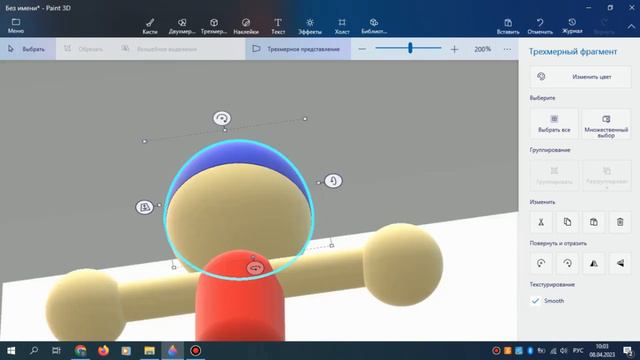Click the 200% zoom value
The height and width of the screenshot is (360, 640).
click(x=482, y=49)
